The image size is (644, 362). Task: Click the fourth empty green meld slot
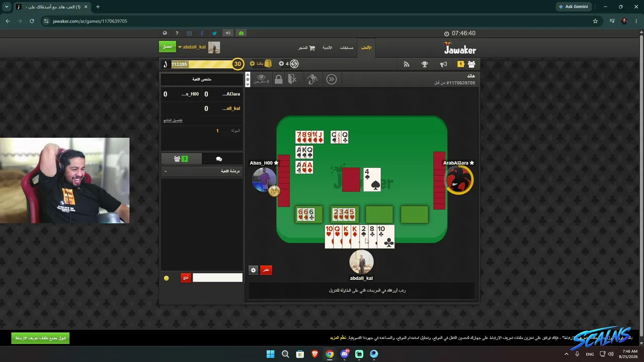click(415, 214)
